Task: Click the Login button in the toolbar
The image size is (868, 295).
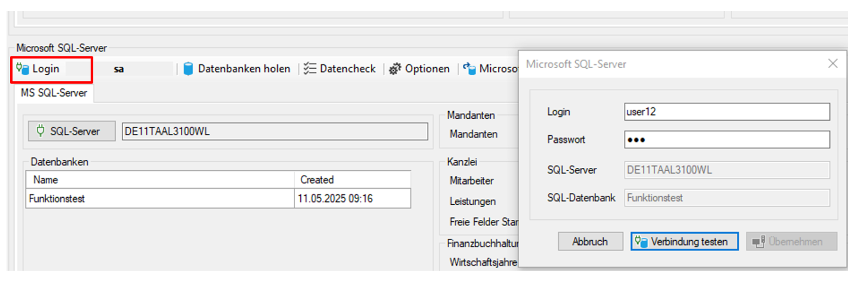Action: pos(38,69)
